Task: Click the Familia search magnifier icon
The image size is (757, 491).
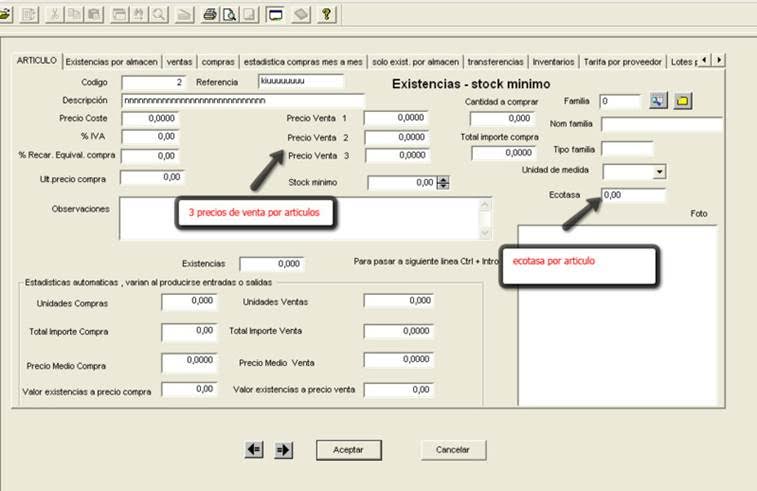Action: click(x=658, y=101)
